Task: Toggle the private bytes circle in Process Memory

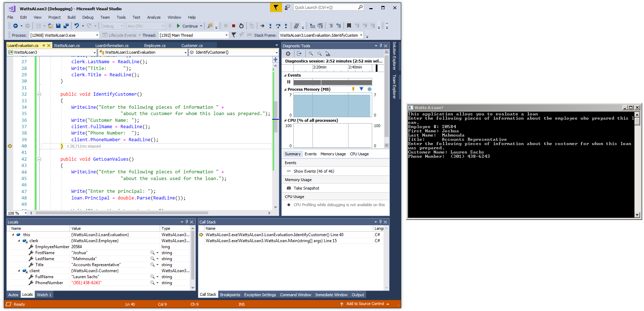Action: click(369, 89)
